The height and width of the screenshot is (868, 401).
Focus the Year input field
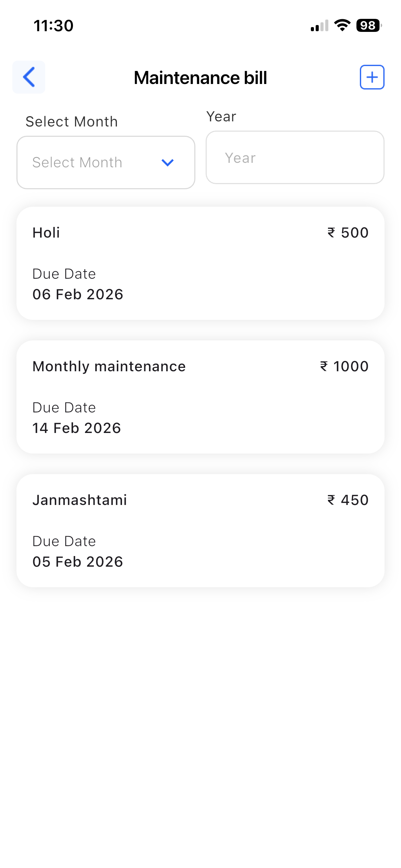[295, 158]
